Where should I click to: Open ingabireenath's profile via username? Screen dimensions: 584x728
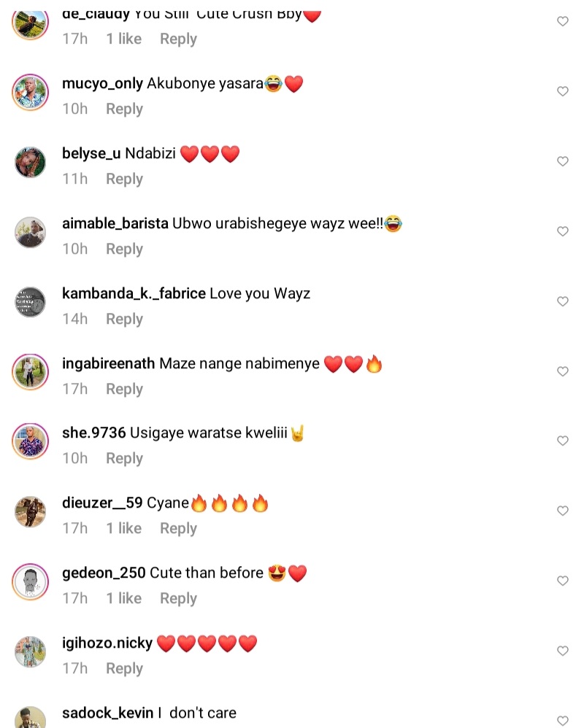[x=108, y=363]
